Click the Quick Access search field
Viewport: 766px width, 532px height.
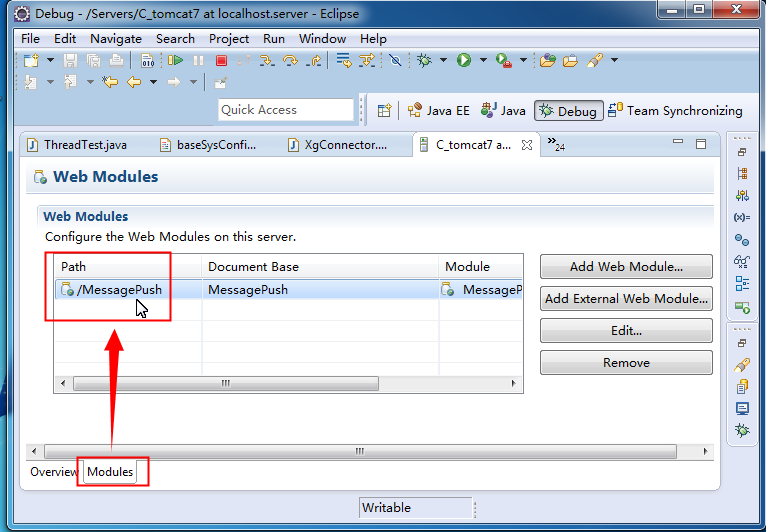(x=286, y=110)
